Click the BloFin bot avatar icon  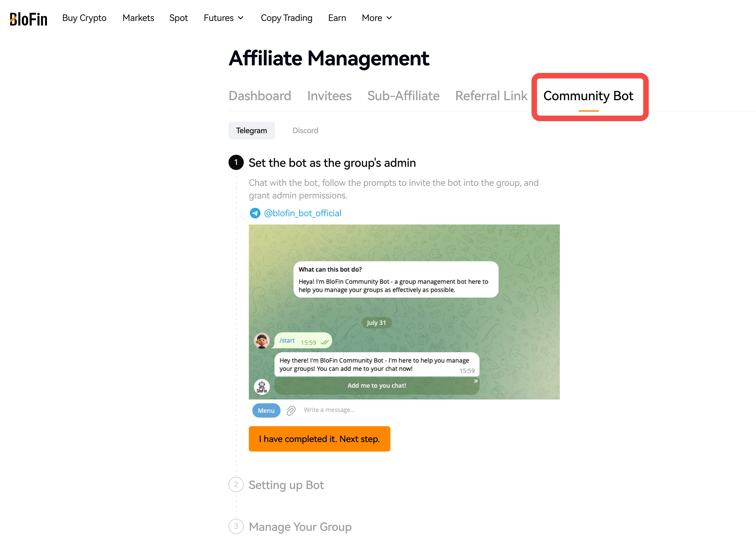click(x=262, y=387)
